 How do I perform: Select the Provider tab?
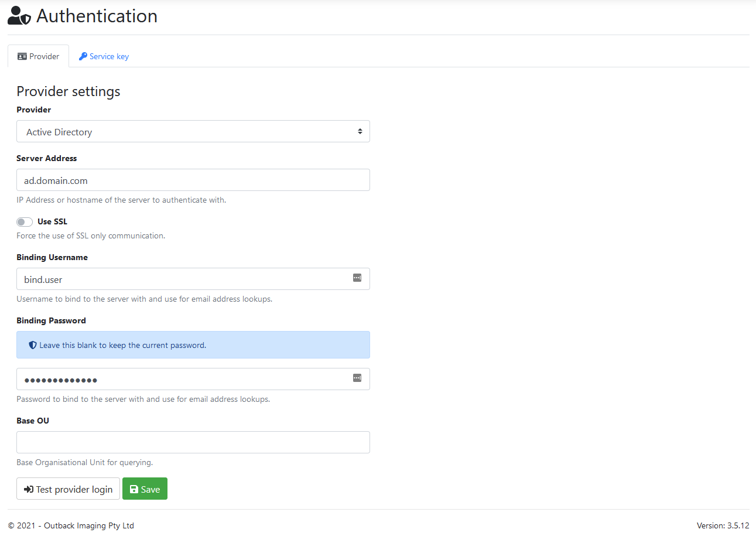39,57
